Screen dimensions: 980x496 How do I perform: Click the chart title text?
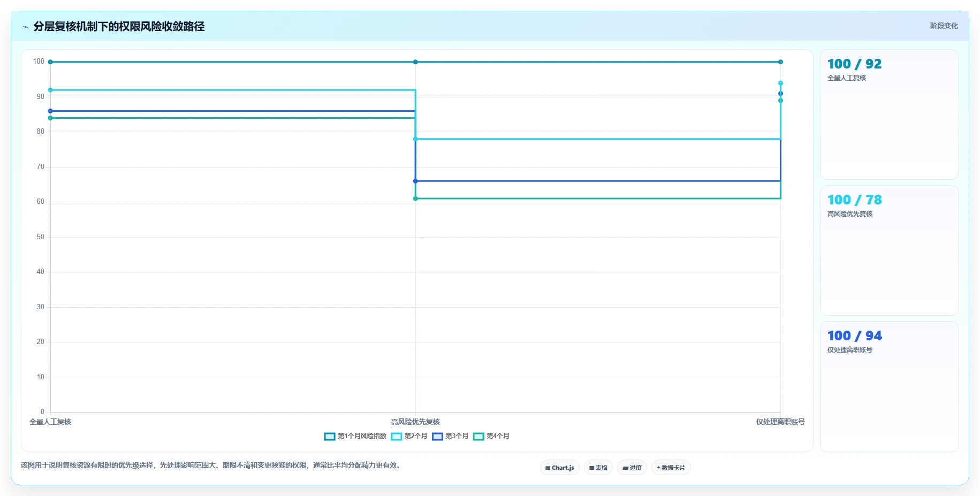point(119,26)
